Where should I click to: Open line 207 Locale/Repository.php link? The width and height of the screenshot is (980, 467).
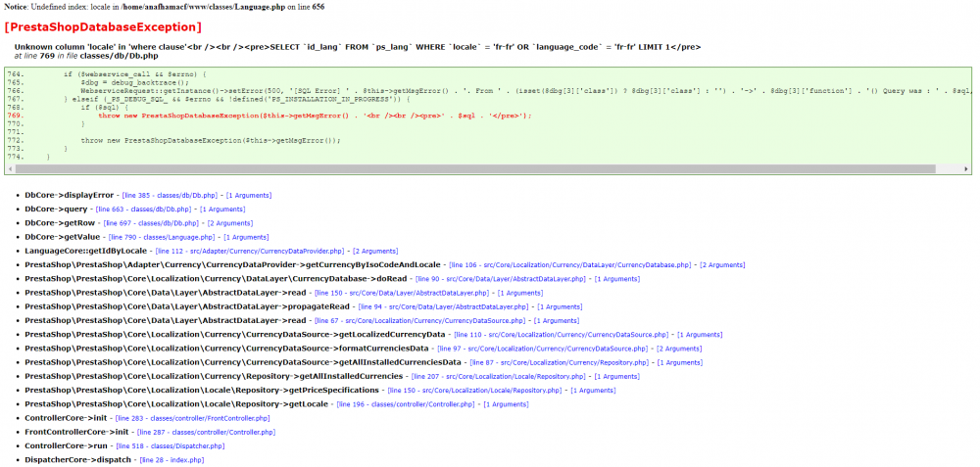tap(499, 377)
